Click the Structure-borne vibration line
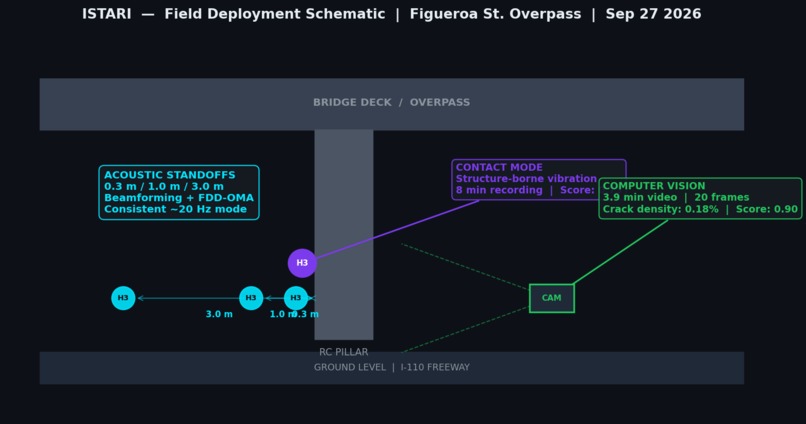The height and width of the screenshot is (424, 806). 526,179
